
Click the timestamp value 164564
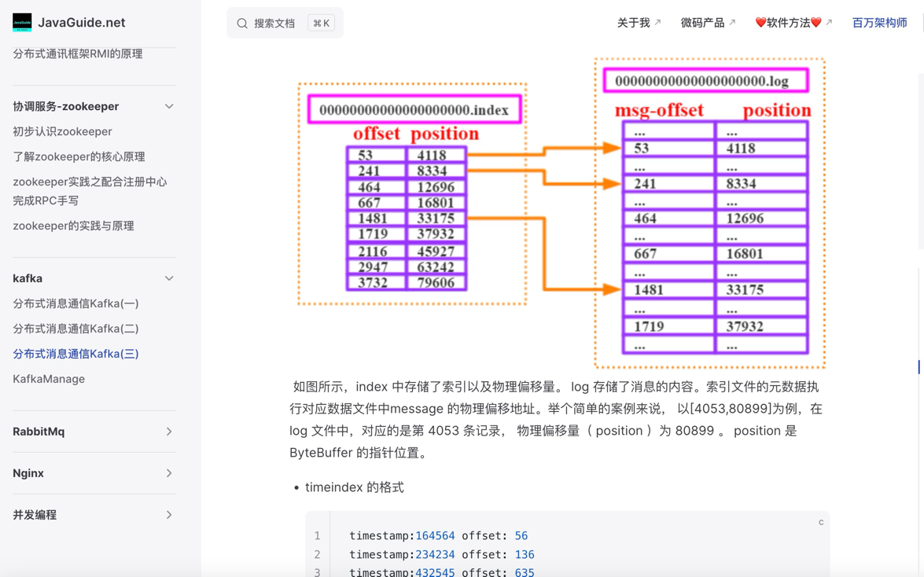[435, 536]
